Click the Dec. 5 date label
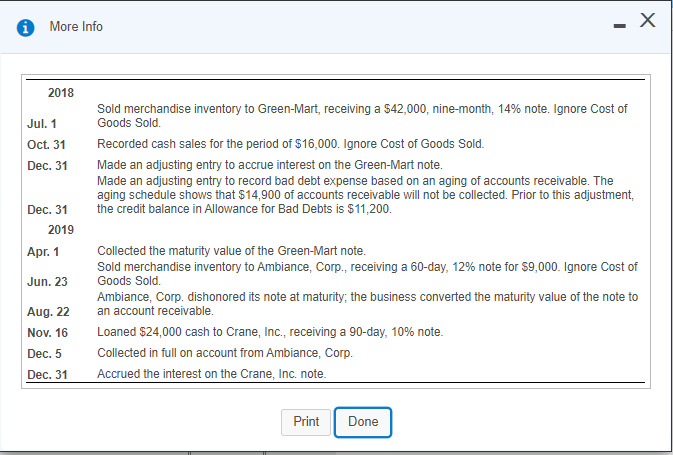Image resolution: width=673 pixels, height=455 pixels. click(44, 354)
